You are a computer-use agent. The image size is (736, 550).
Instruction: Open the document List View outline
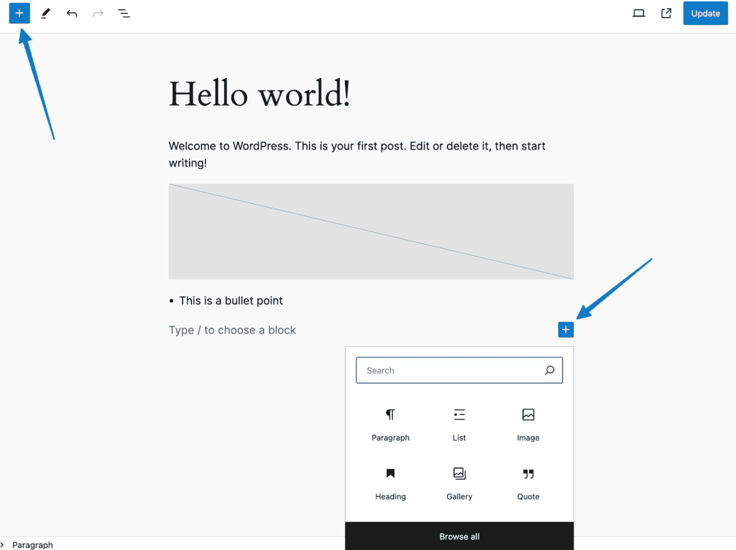[124, 14]
